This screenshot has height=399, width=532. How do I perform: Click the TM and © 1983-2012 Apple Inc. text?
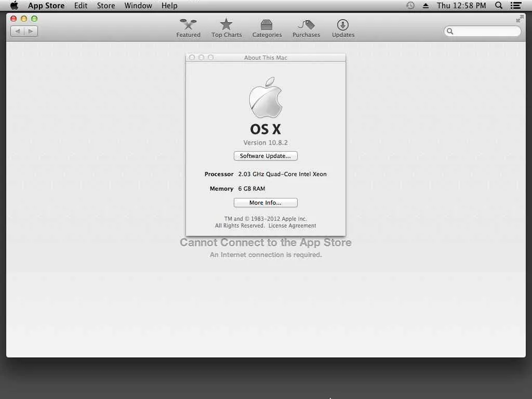(265, 219)
